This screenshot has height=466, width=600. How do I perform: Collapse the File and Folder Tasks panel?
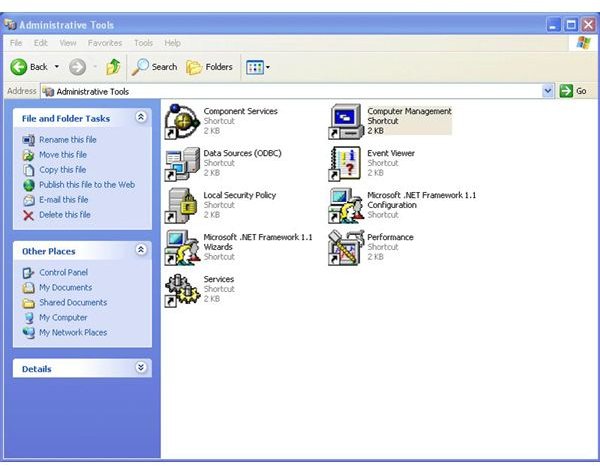pyautogui.click(x=141, y=117)
